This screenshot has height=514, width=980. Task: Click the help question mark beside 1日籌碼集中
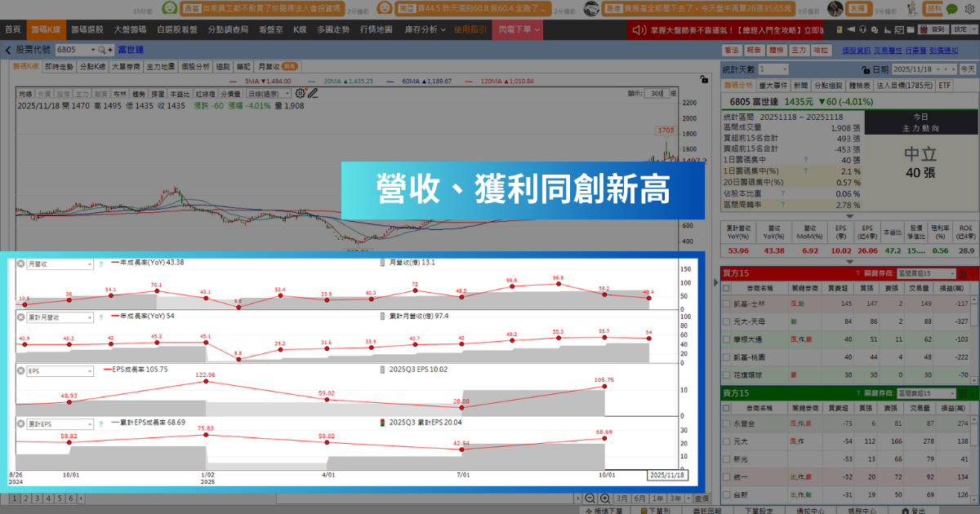tap(804, 161)
